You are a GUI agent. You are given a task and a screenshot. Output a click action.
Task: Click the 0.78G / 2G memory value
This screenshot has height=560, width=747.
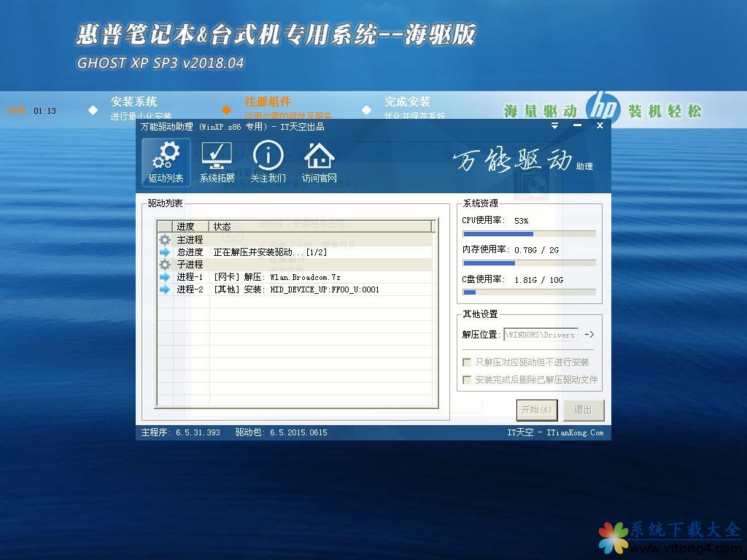(536, 250)
